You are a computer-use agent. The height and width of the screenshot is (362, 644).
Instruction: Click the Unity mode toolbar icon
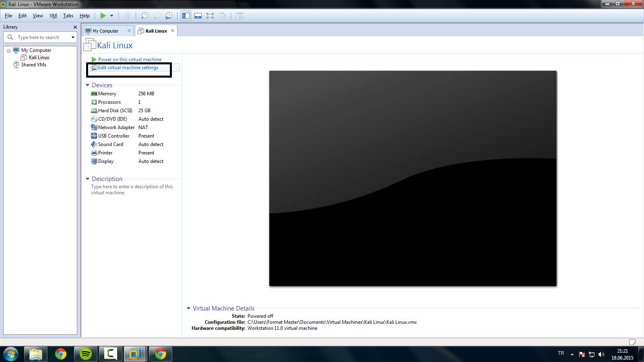point(222,16)
